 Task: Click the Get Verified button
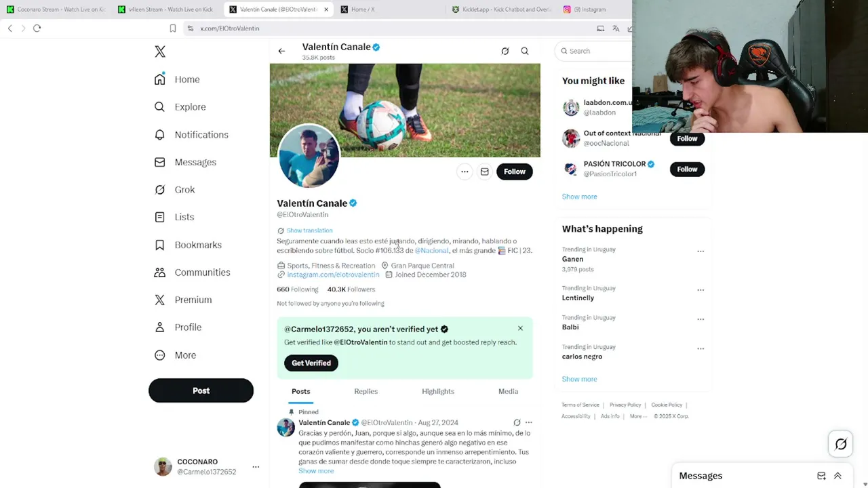point(311,363)
